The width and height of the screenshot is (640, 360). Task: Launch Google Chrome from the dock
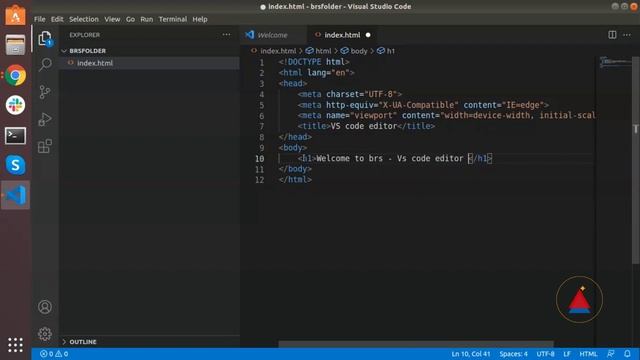(x=16, y=75)
